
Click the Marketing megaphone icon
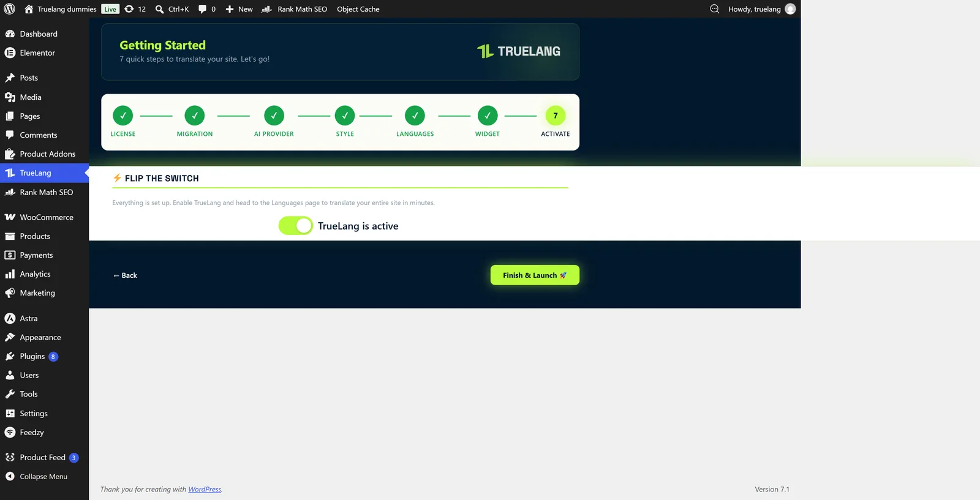pyautogui.click(x=10, y=293)
